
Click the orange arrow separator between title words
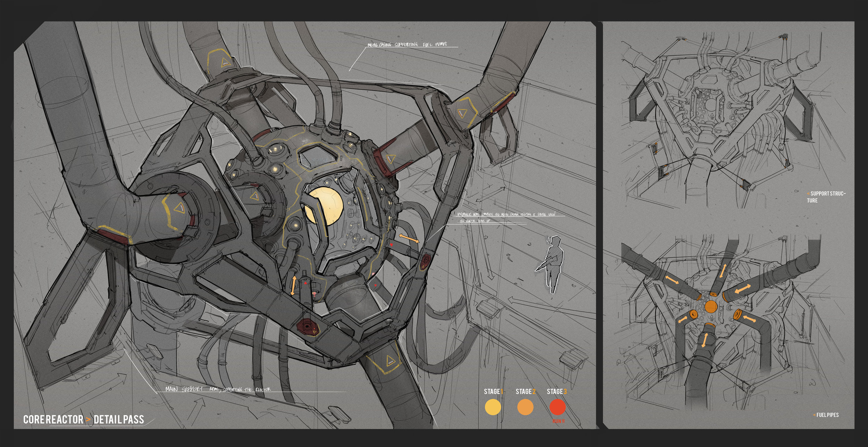[89, 420]
